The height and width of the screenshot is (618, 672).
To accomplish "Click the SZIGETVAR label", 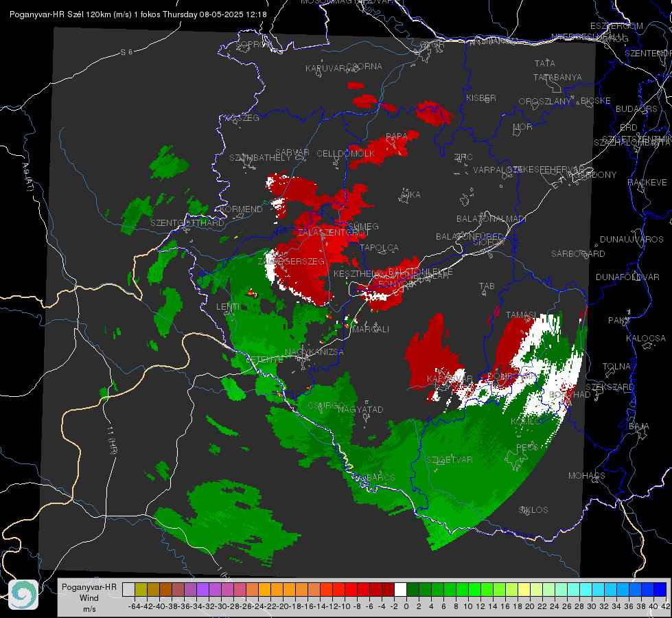I will 450,460.
